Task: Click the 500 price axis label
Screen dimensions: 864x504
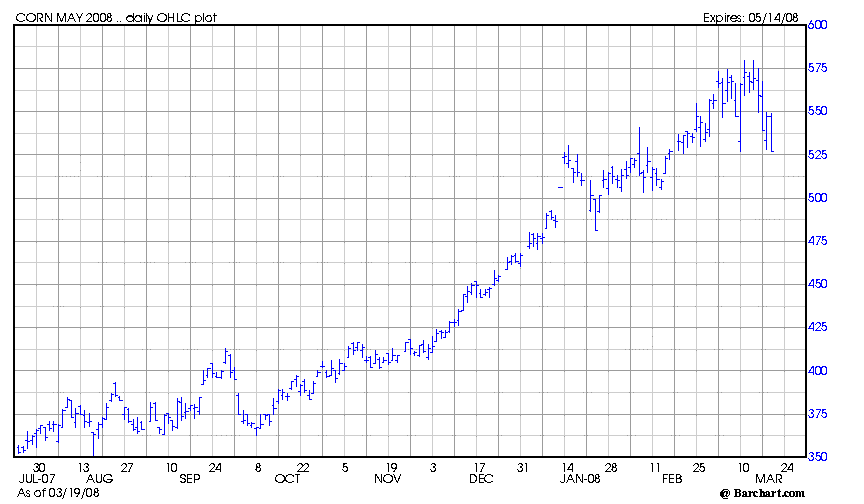Action: tap(818, 198)
